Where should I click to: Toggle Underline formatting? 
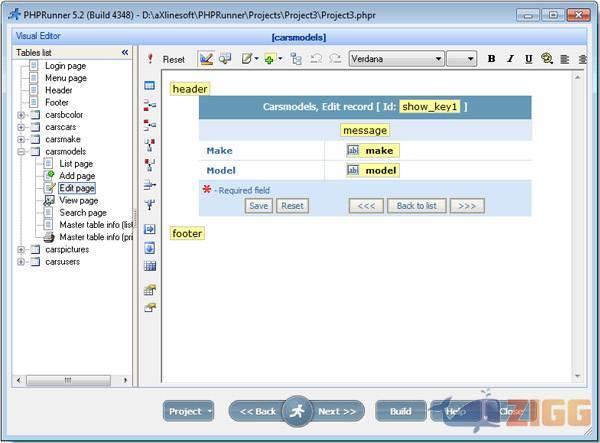528,59
